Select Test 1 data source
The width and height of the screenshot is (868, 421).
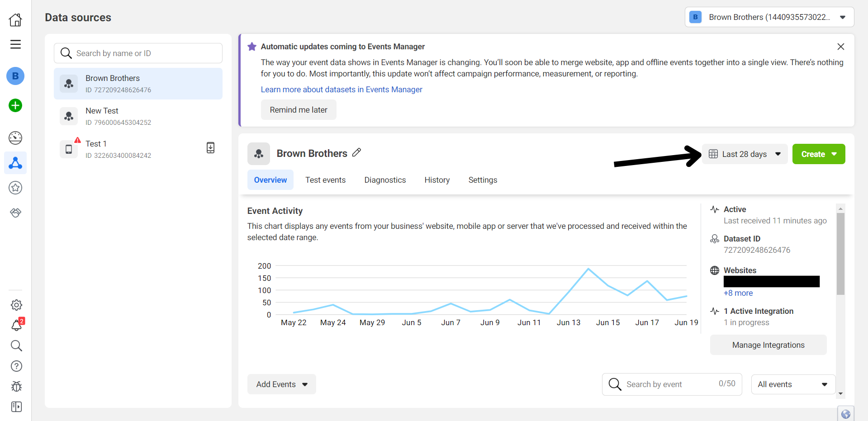click(x=138, y=149)
